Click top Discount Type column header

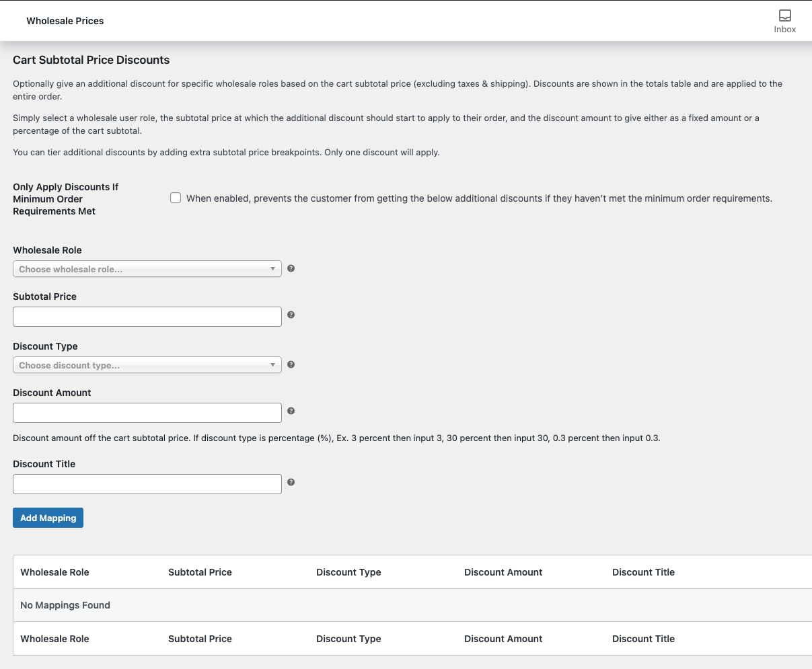[x=348, y=572]
